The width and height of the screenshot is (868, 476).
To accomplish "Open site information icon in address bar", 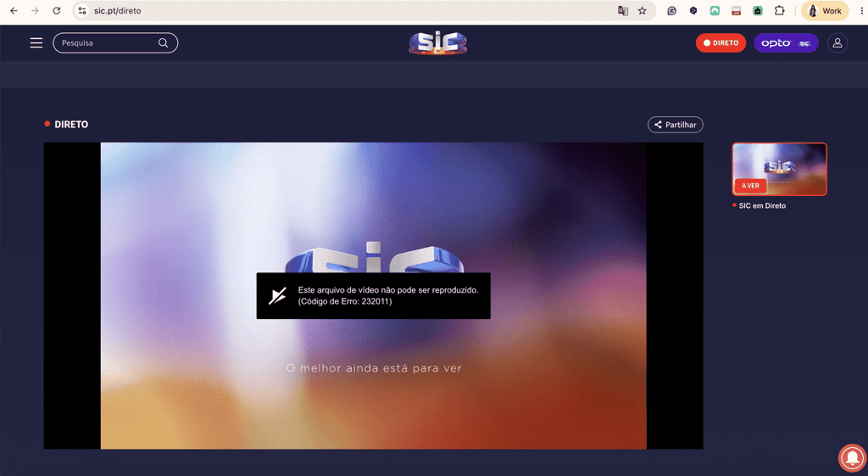I will click(82, 10).
